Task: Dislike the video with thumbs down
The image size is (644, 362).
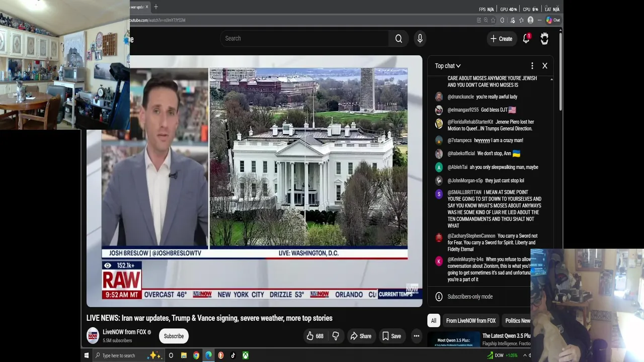Action: click(x=336, y=336)
